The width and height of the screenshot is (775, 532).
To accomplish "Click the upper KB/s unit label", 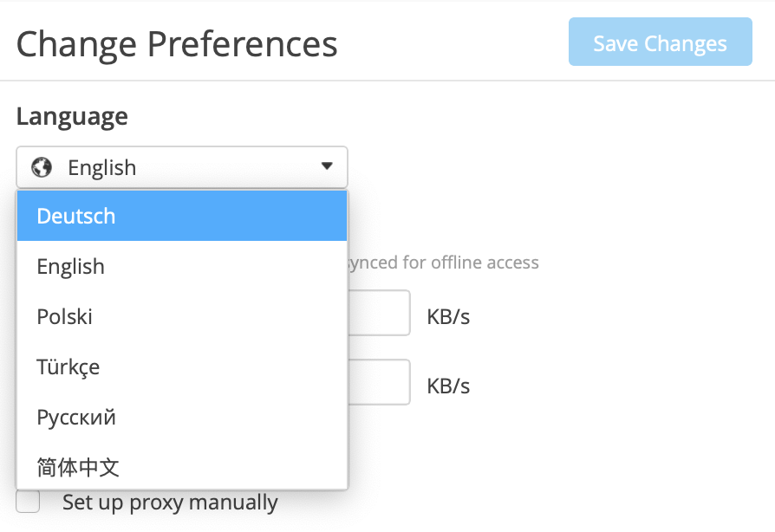I will 448,316.
